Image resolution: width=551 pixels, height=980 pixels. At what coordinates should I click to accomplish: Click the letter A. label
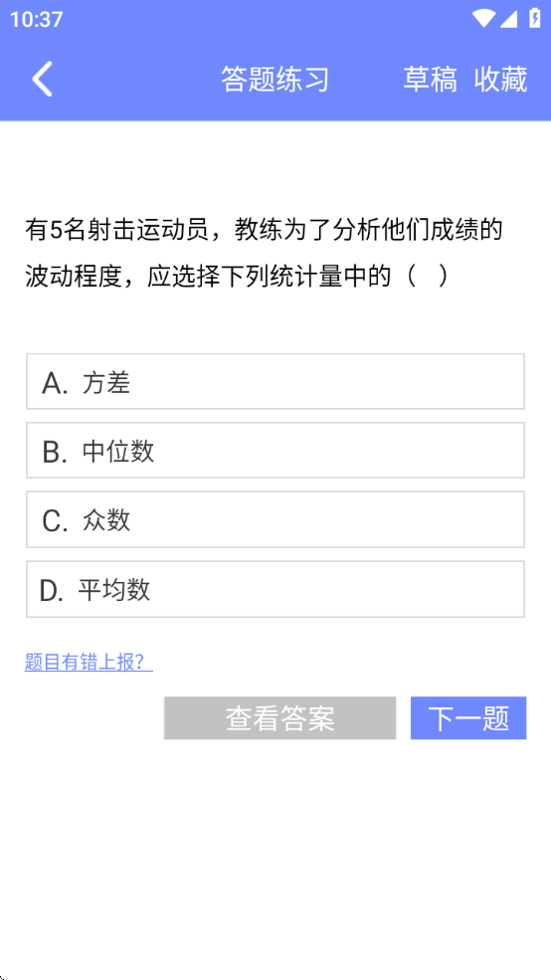click(x=55, y=383)
